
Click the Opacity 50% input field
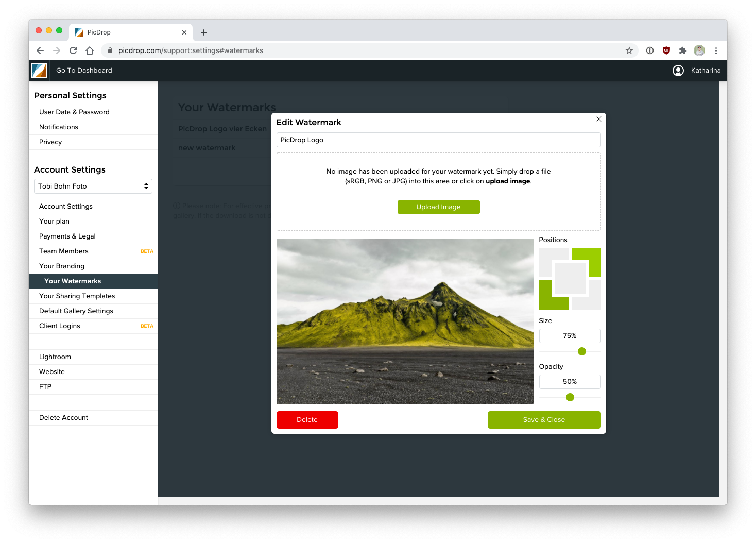pyautogui.click(x=570, y=382)
